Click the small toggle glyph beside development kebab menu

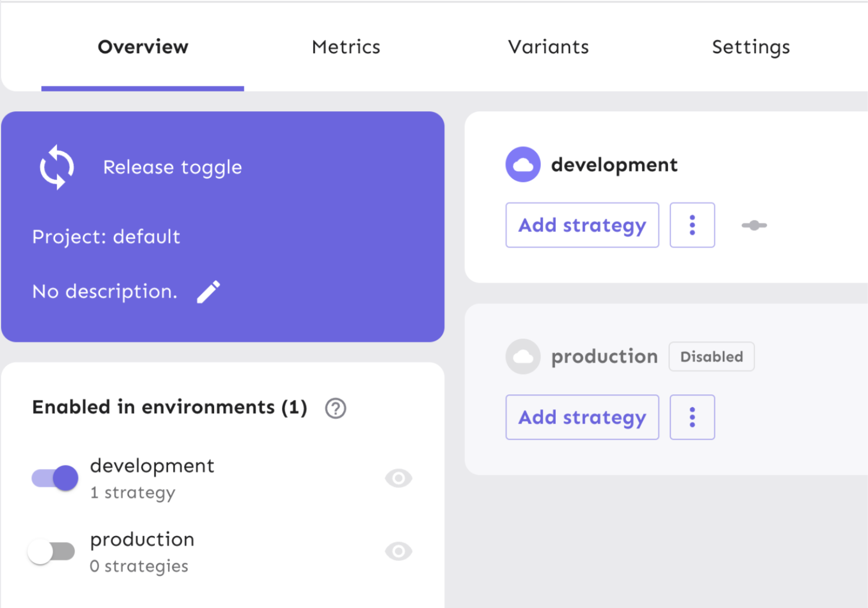point(753,225)
